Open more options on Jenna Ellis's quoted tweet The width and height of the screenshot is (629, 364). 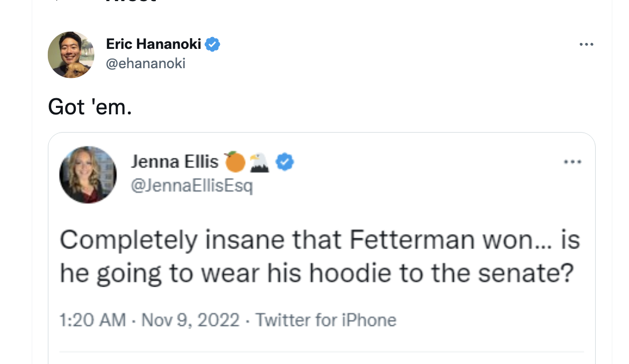point(572,162)
